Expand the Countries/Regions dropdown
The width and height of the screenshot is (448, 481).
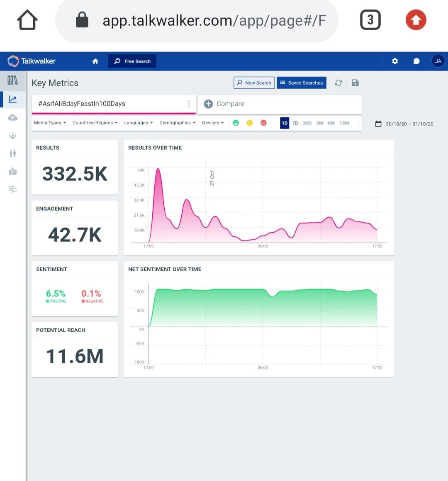(x=95, y=123)
